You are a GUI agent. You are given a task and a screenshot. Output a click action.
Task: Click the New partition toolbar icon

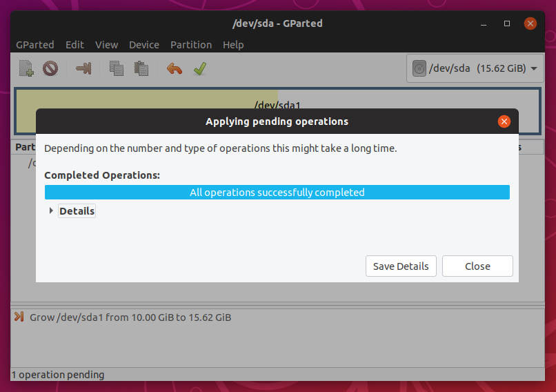point(26,68)
